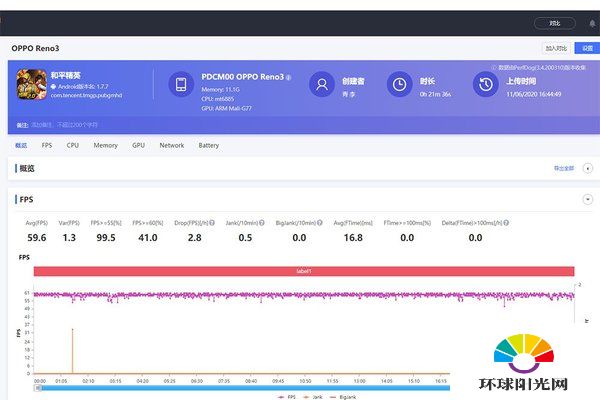Click the info icon beside PDCM00 OPPO Reno3

pos(289,77)
